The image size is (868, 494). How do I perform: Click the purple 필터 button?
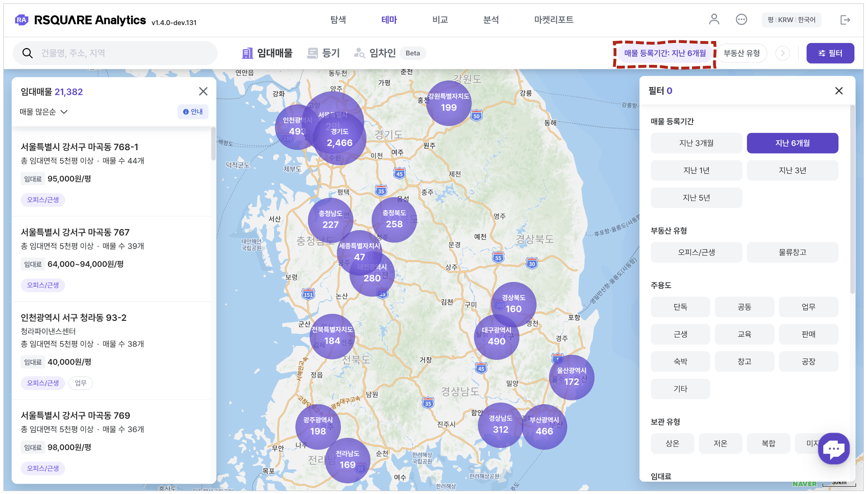pyautogui.click(x=830, y=53)
